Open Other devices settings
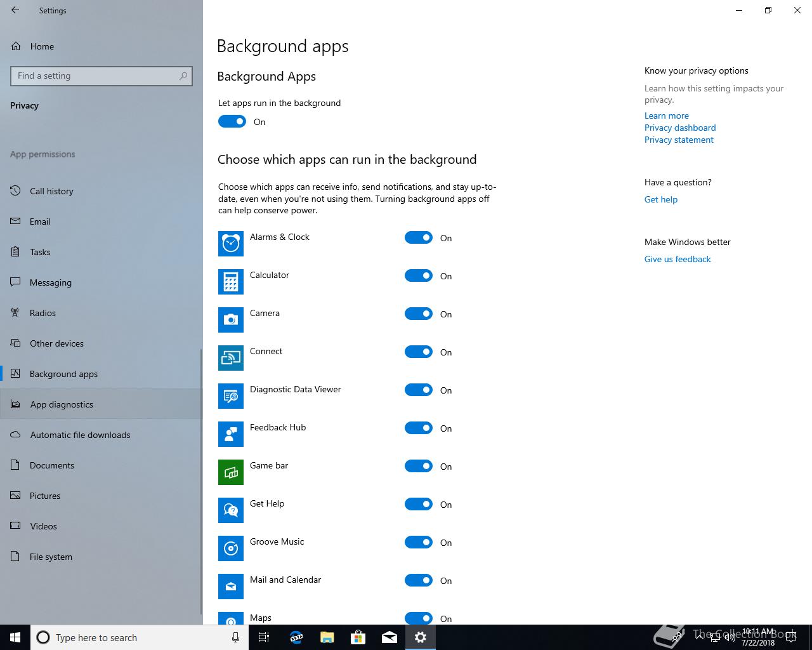Viewport: 812px width, 650px height. (x=100, y=343)
